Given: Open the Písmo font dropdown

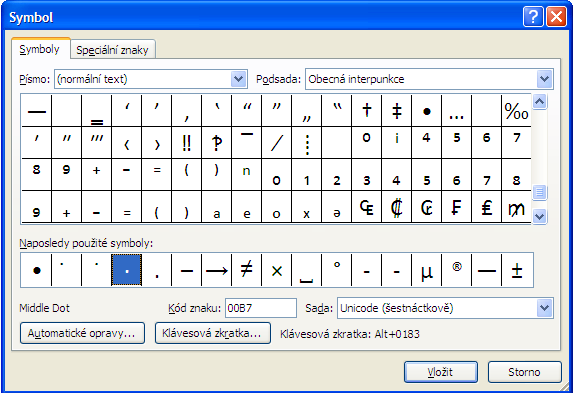Looking at the screenshot, I should 239,79.
